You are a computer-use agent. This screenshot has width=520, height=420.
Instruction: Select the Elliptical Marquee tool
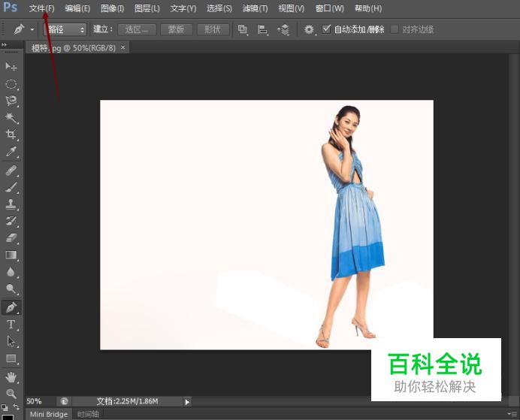click(11, 84)
